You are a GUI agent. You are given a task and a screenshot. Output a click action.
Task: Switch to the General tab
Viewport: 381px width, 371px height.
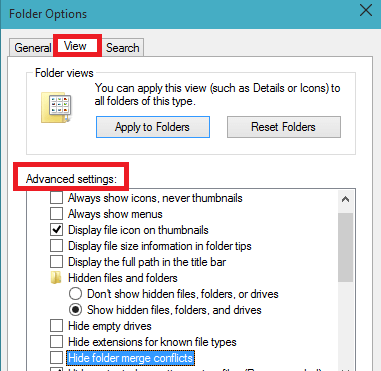(32, 48)
